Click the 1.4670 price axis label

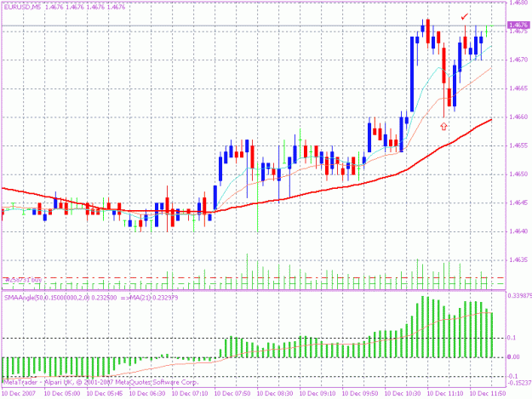(518, 60)
